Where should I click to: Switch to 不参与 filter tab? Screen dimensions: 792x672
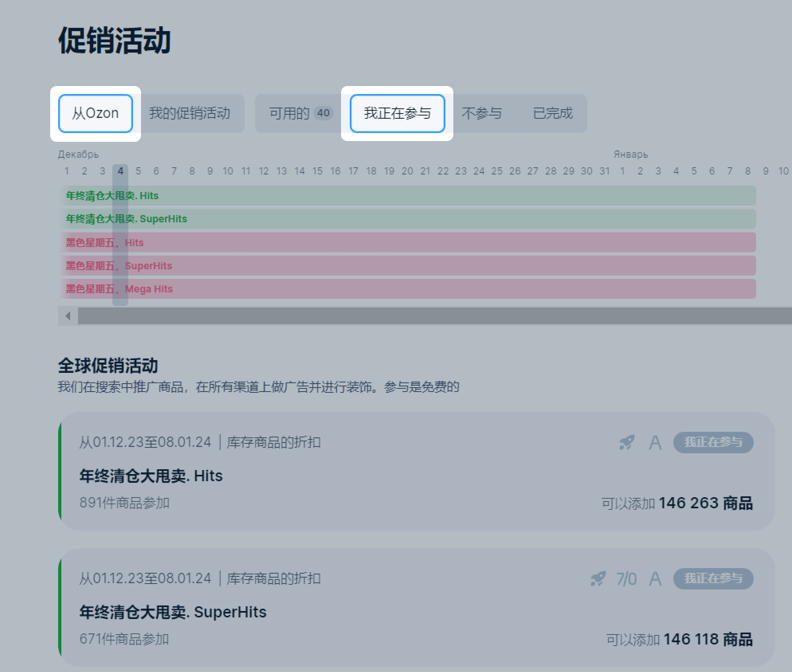(482, 114)
